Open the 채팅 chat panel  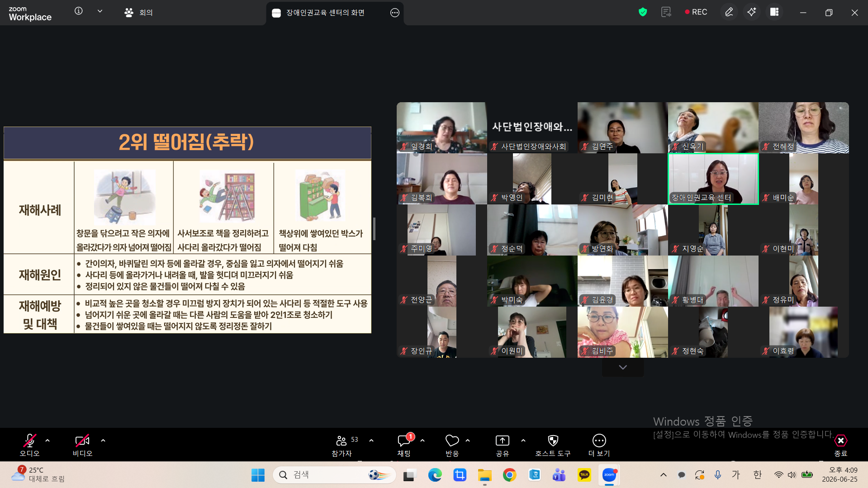click(404, 445)
